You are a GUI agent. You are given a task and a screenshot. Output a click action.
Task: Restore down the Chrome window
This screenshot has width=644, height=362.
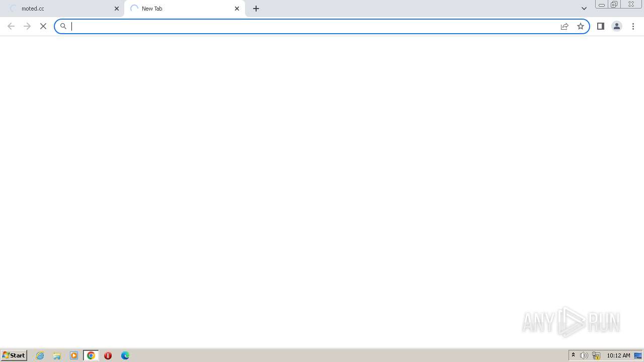click(614, 5)
